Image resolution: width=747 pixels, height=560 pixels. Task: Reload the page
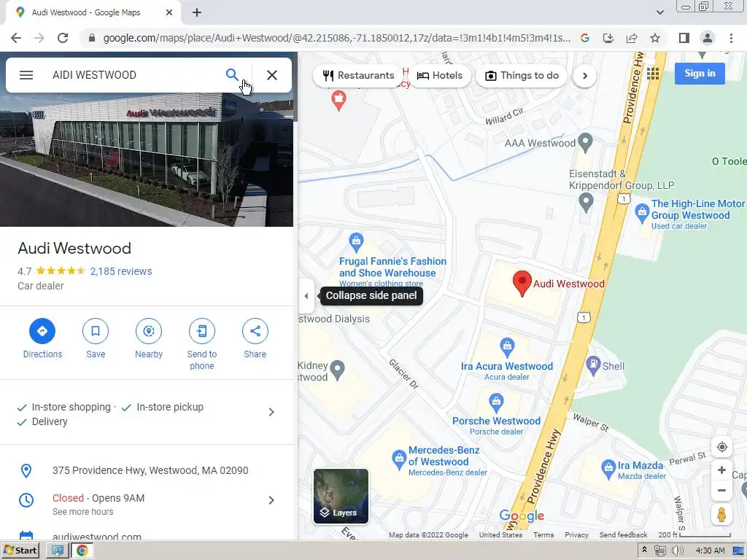tap(63, 38)
